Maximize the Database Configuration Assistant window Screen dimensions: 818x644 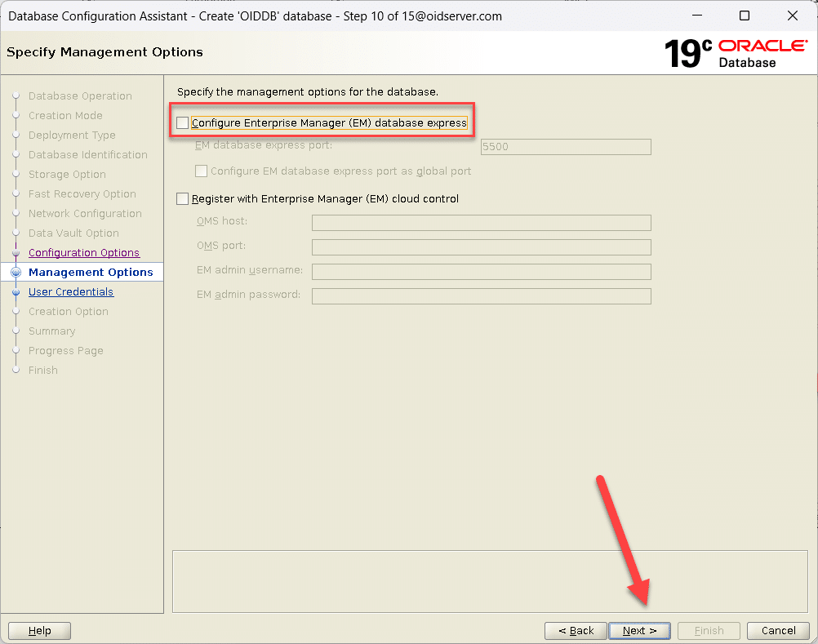click(x=744, y=16)
